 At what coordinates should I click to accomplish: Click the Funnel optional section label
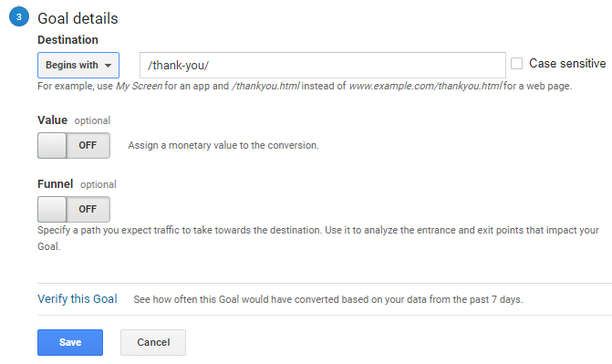click(x=77, y=184)
